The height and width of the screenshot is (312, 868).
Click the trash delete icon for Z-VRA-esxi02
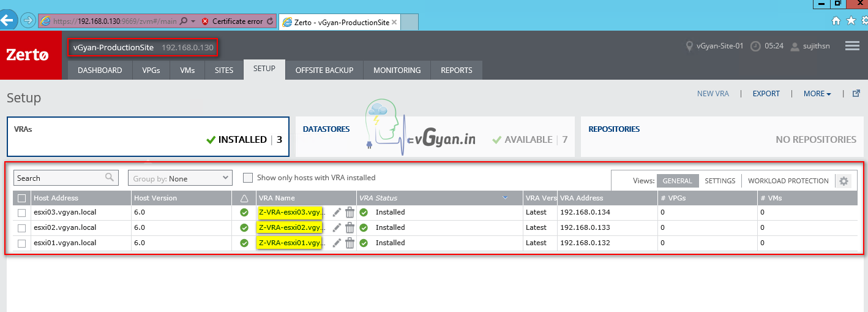pos(350,227)
